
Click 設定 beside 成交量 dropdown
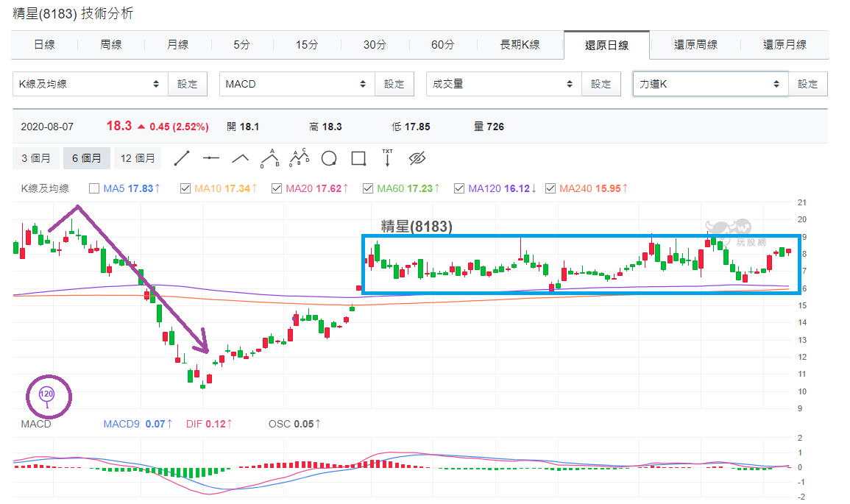(x=601, y=84)
